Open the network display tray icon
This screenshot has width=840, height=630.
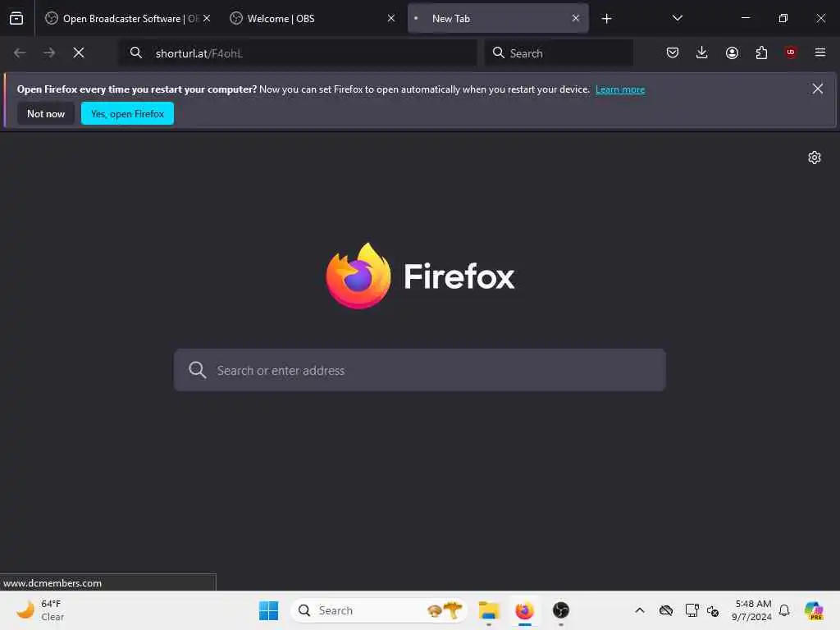coord(692,610)
